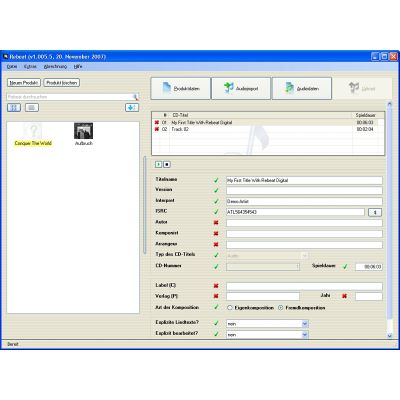
Task: Click the Produkt löschen button
Action: point(62,83)
